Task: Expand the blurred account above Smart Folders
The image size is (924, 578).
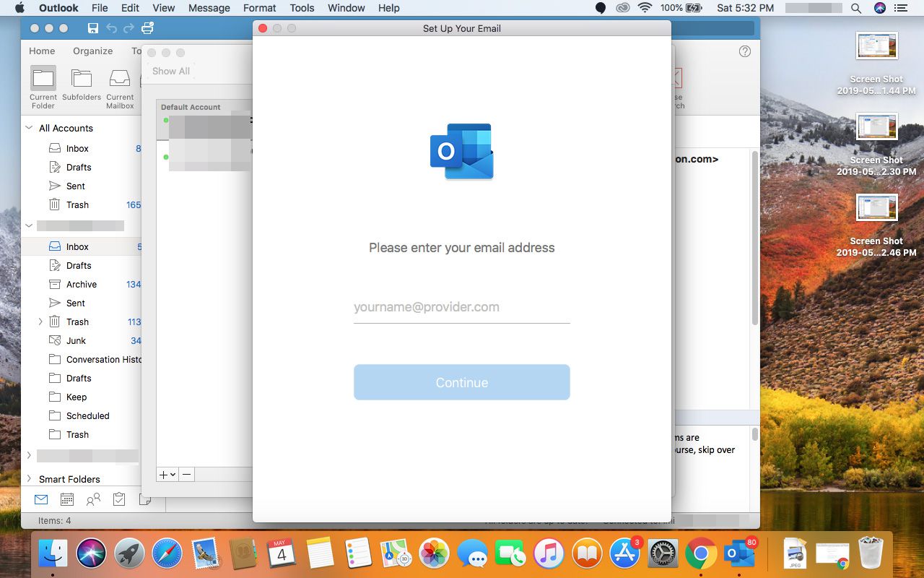Action: coord(30,455)
